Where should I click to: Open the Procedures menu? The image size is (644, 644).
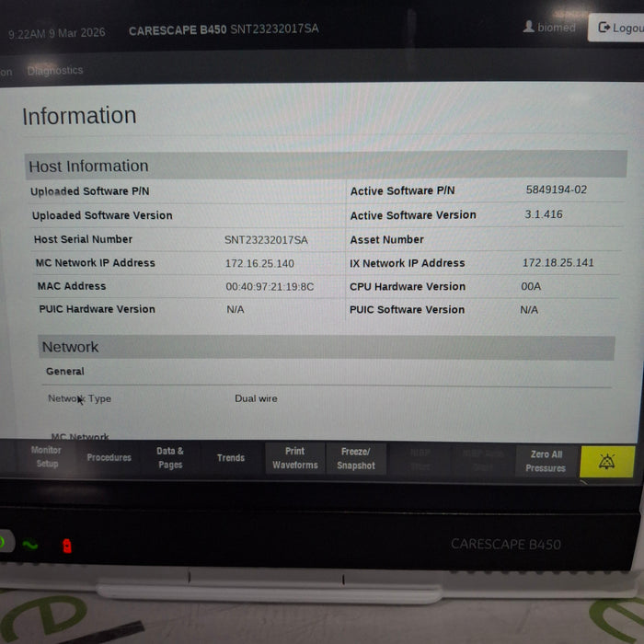coord(109,457)
